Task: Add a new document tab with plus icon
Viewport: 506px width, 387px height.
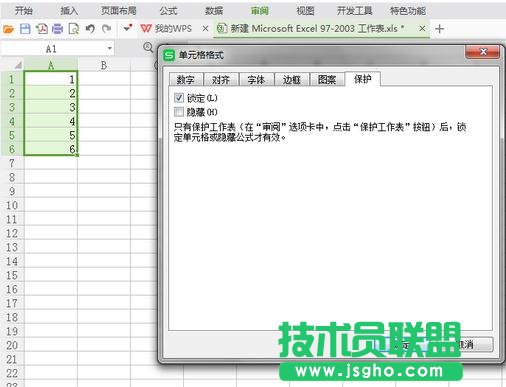Action: (439, 29)
